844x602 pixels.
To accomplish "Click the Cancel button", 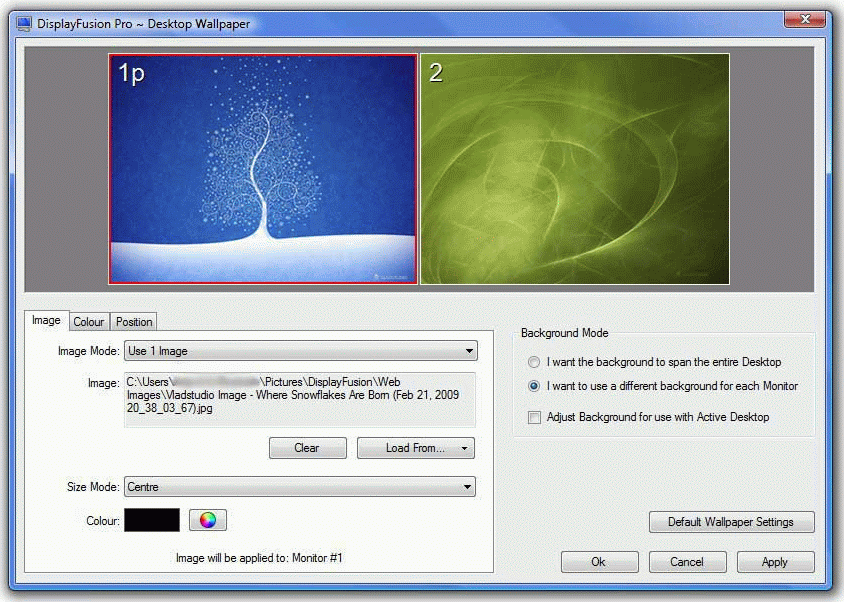I will 687,562.
